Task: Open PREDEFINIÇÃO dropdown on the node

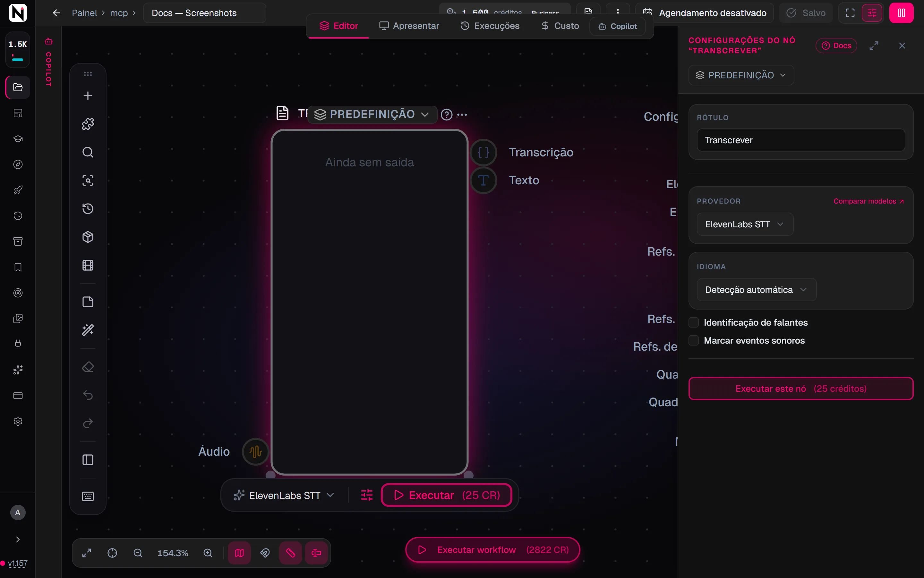Action: 372,114
